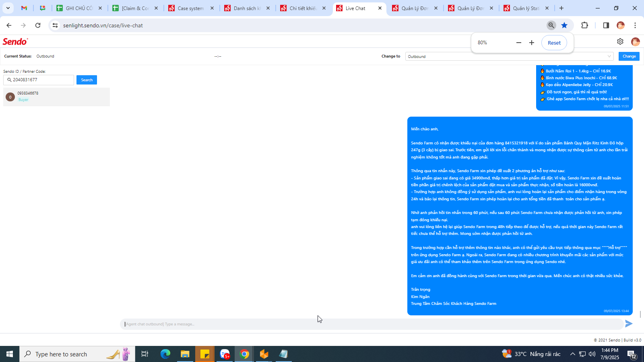Close the Case system tab

[x=212, y=8]
